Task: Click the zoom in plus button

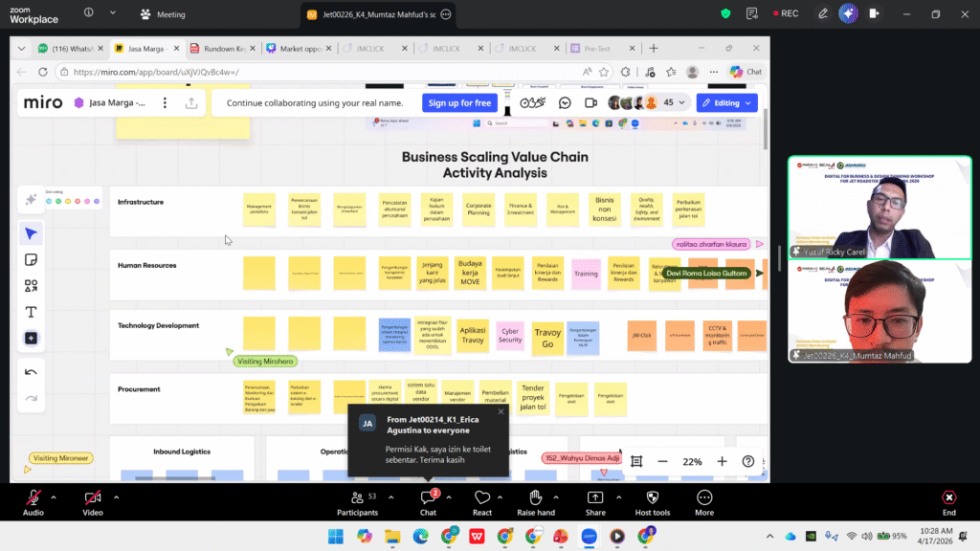Action: 722,462
